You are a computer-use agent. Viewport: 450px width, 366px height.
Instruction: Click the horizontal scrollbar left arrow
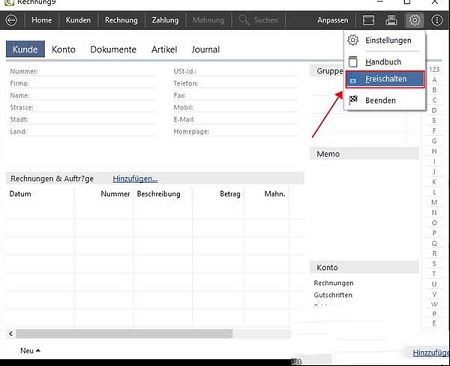(11, 334)
